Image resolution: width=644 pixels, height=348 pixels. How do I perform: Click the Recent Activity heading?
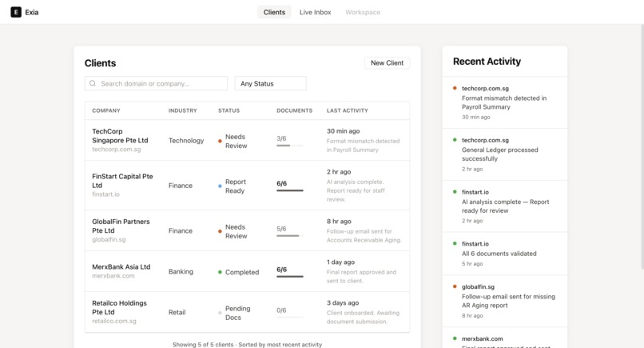pos(487,62)
